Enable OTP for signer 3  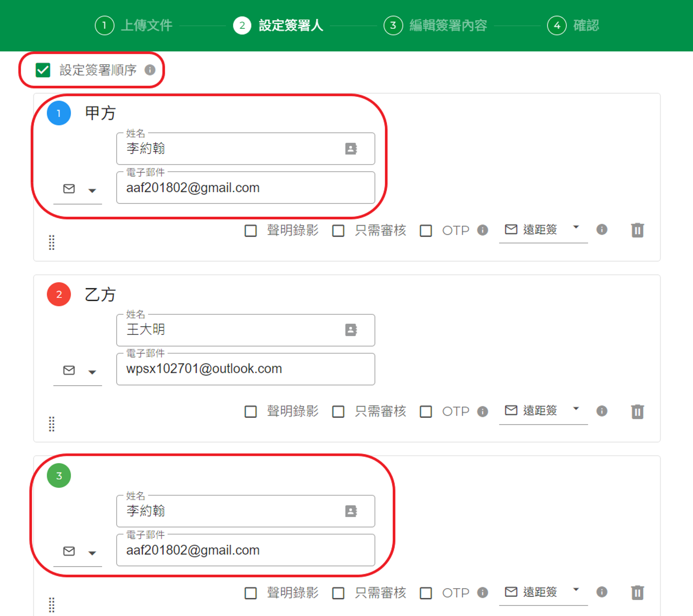pyautogui.click(x=426, y=593)
